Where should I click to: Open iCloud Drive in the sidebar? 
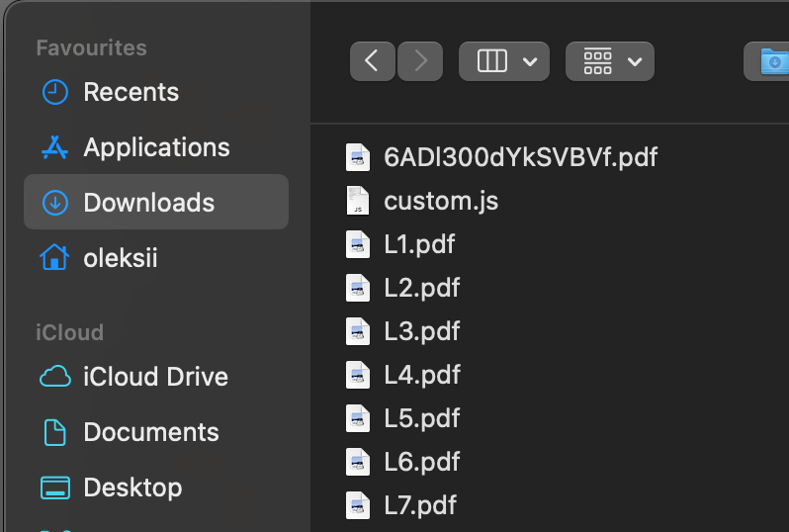click(x=156, y=377)
